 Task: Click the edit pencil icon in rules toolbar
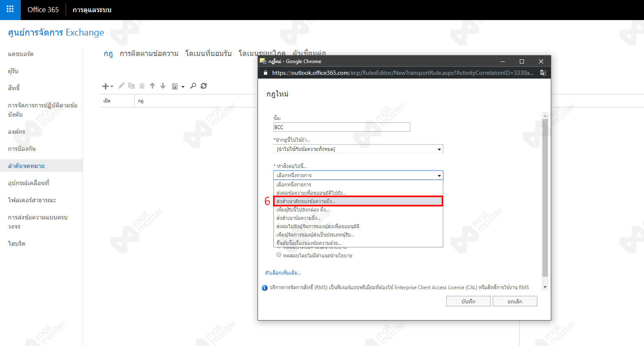tap(121, 86)
